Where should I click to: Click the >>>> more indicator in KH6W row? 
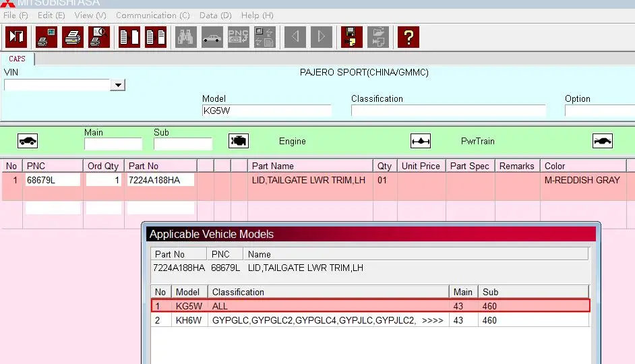click(x=433, y=320)
